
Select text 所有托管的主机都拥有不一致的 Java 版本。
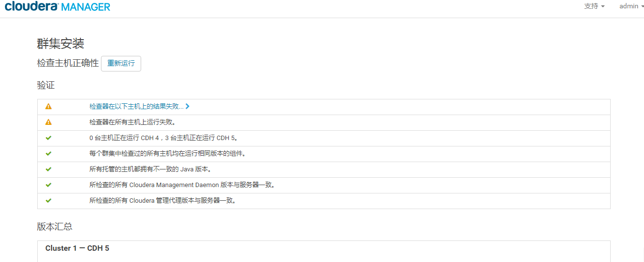pos(150,169)
